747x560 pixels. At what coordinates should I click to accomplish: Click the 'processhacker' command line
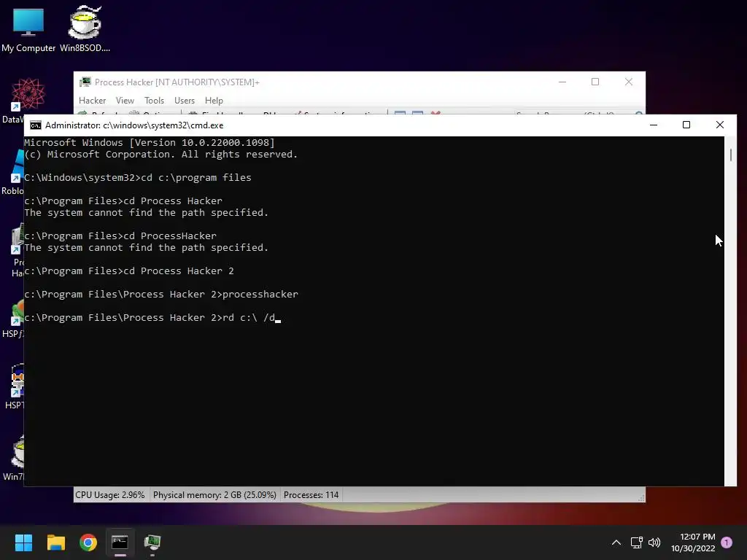click(161, 295)
